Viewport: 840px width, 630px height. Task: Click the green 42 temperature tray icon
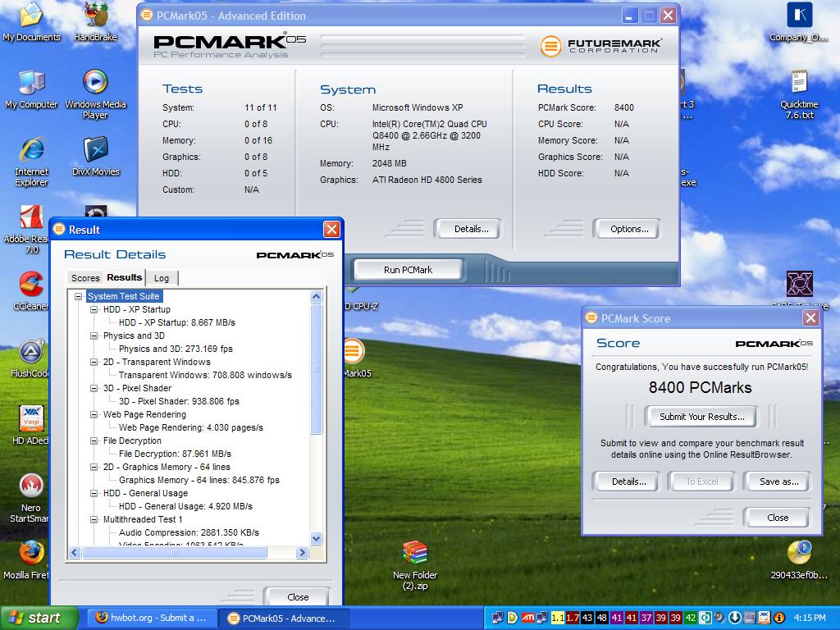[690, 618]
